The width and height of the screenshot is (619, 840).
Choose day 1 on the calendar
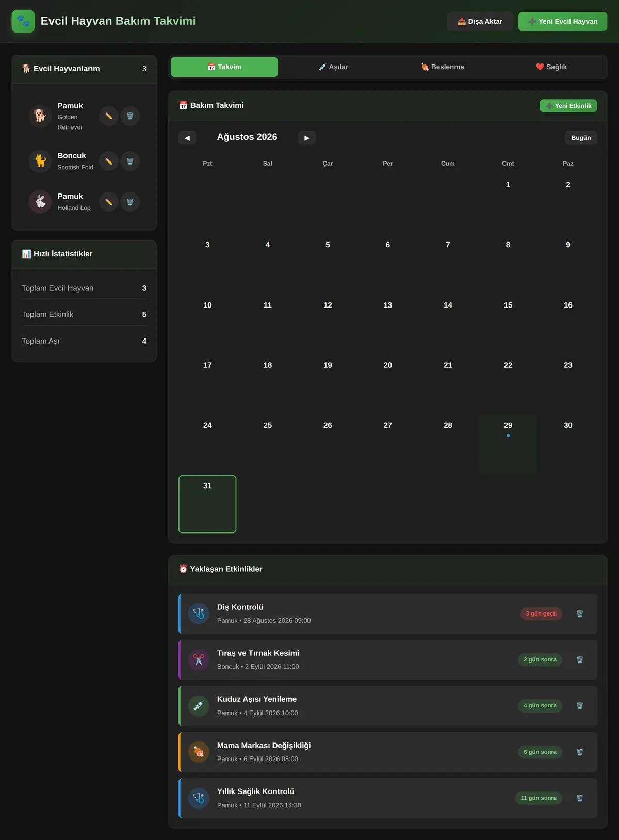[x=508, y=203]
